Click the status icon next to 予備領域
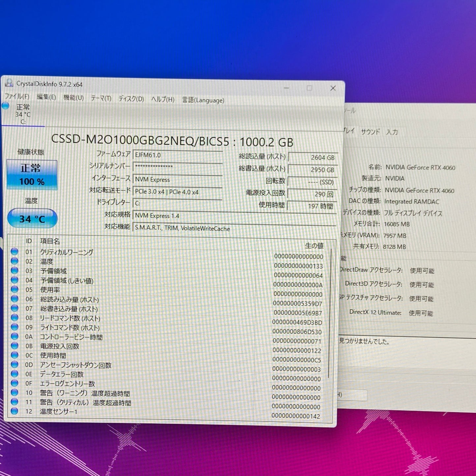The image size is (476, 476). pyautogui.click(x=14, y=271)
